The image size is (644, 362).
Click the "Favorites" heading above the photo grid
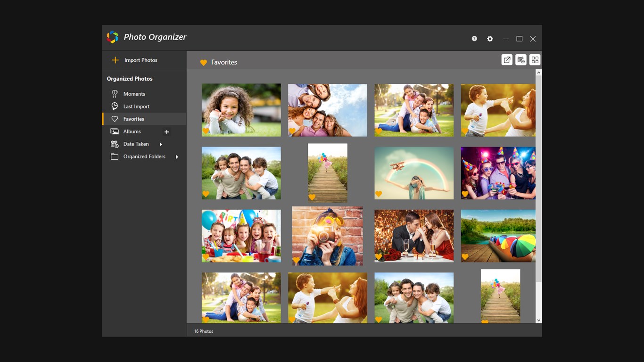[224, 62]
